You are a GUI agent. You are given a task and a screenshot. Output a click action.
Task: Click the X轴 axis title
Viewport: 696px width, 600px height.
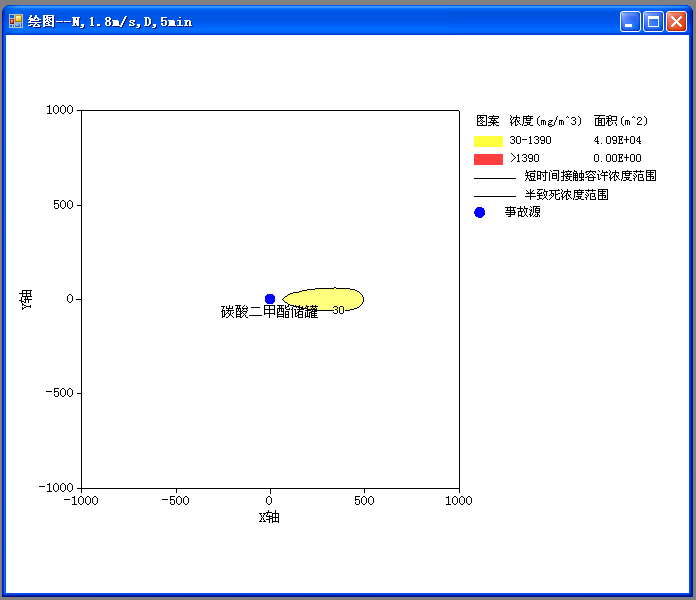pos(269,517)
